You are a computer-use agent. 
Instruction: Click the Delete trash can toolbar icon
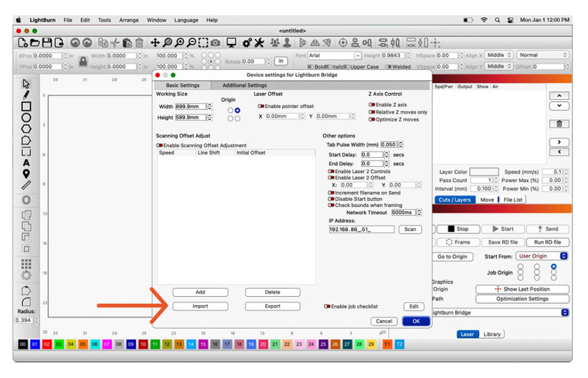139,43
